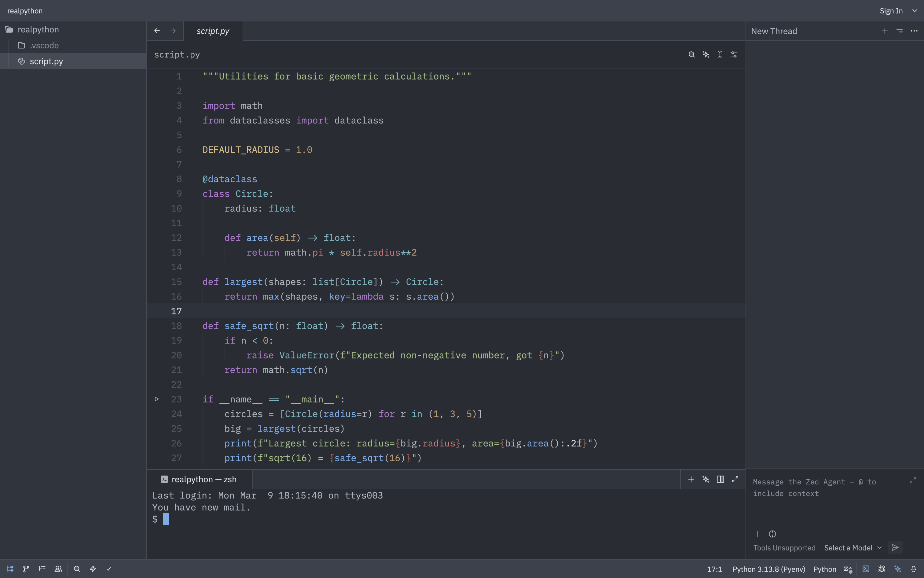Screen dimensions: 924x578
Task: Open Project Search from status bar
Action: (x=77, y=569)
